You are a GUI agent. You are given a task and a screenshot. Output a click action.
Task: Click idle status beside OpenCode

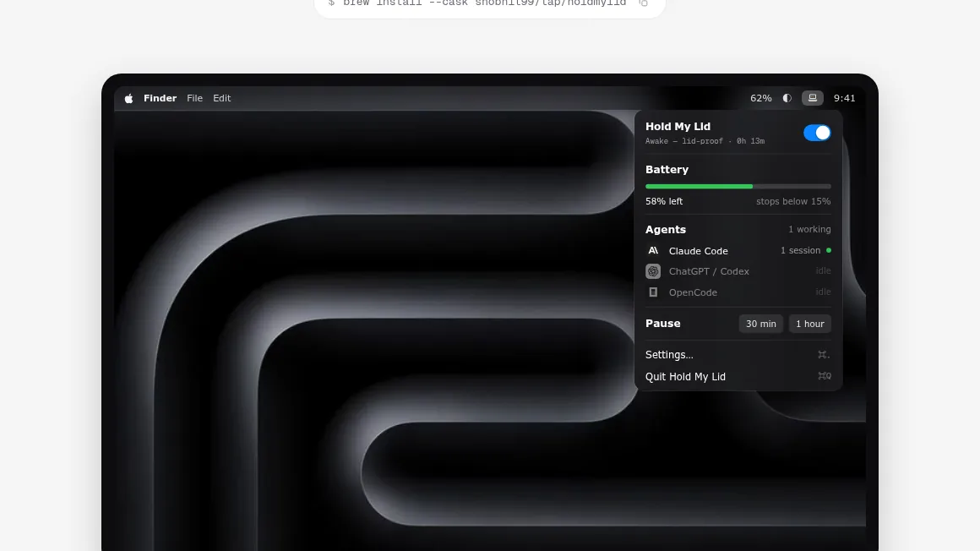tap(823, 292)
